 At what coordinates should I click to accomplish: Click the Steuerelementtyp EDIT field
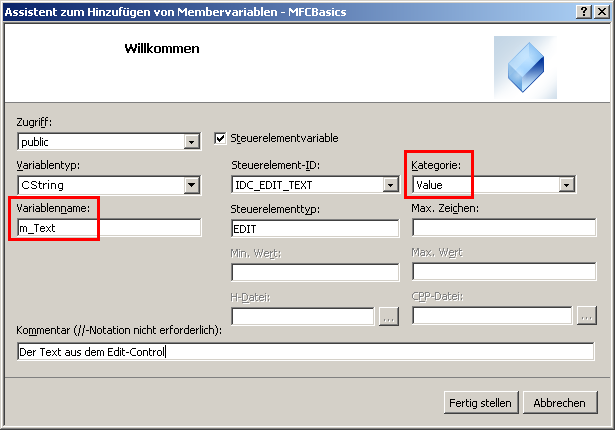click(315, 229)
